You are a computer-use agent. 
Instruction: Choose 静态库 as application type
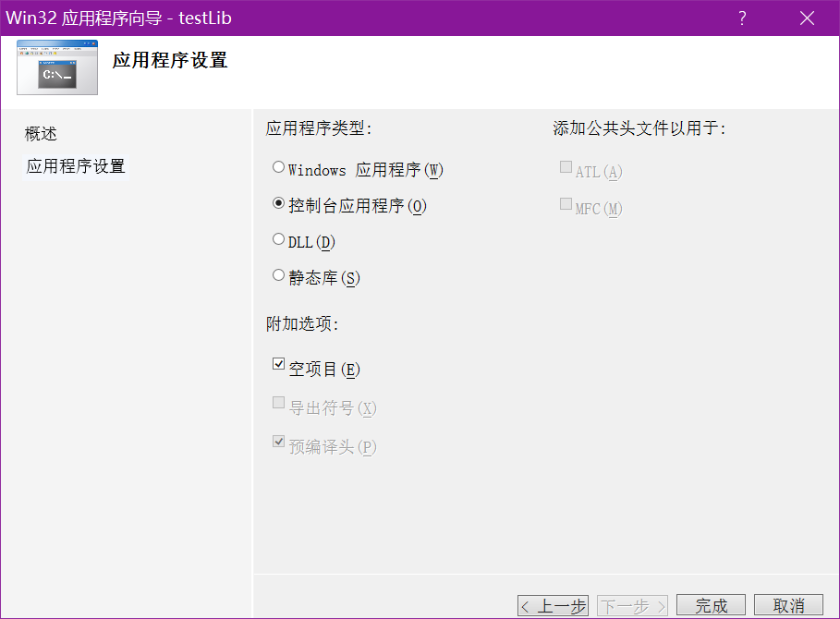point(278,275)
